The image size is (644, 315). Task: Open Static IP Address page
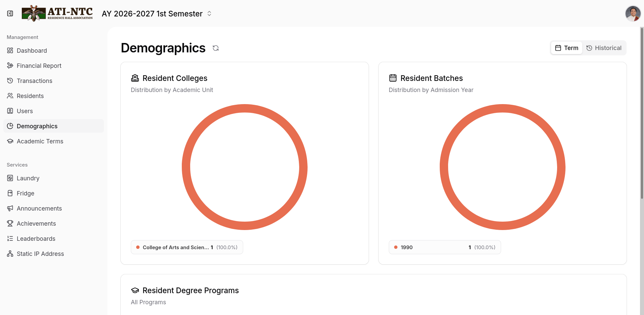(x=54, y=254)
